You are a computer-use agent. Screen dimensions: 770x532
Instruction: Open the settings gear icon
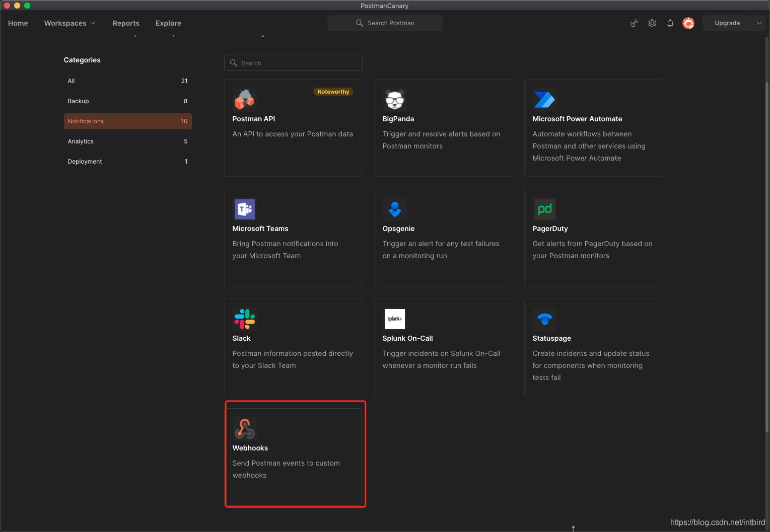[x=652, y=23]
